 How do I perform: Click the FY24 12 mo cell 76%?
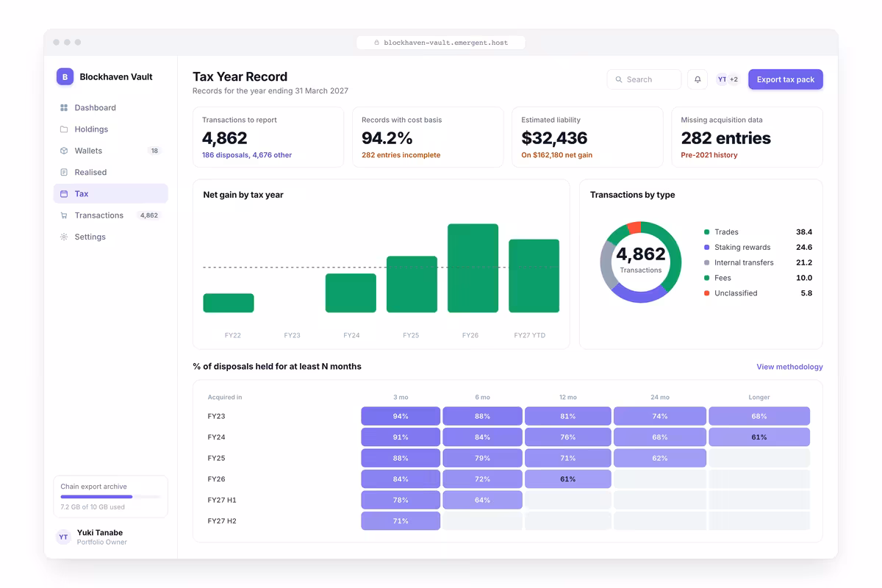click(x=567, y=437)
